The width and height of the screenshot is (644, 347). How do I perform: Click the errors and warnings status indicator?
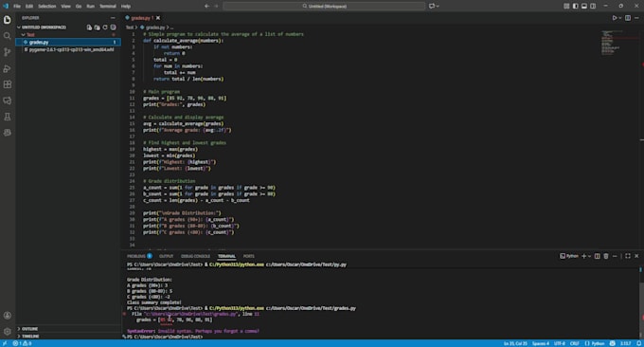(22, 343)
